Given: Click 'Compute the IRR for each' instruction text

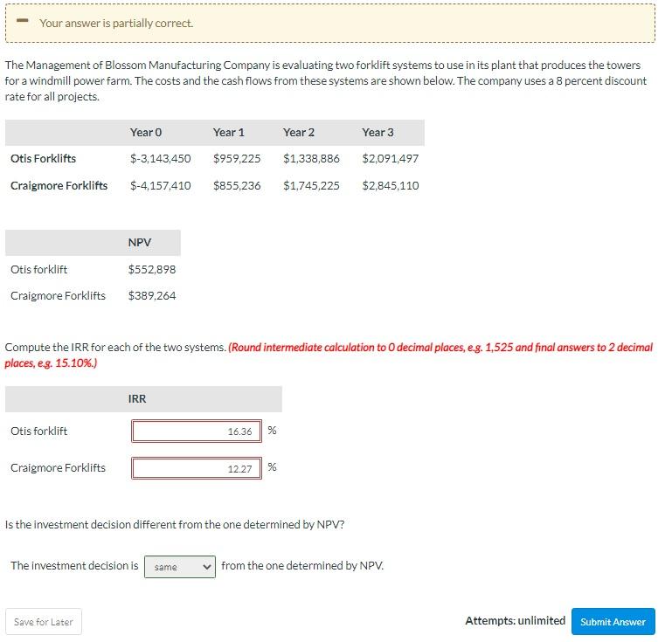Looking at the screenshot, I should [115, 347].
